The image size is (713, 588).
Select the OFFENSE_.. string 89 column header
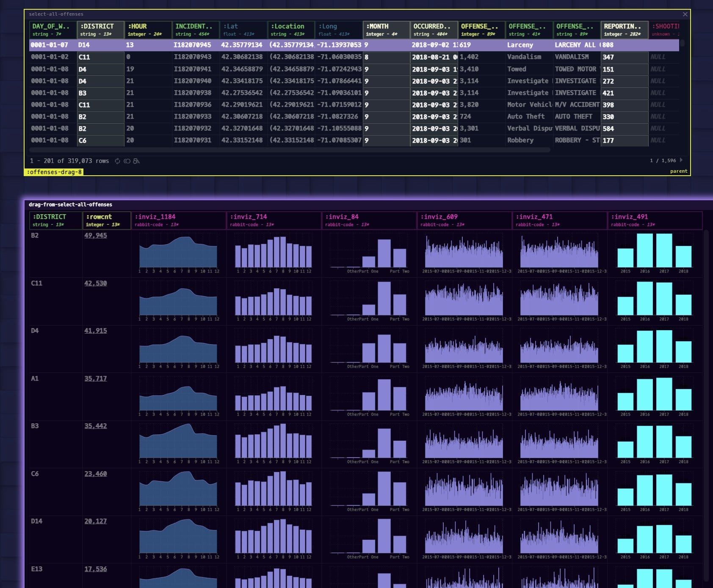click(577, 30)
